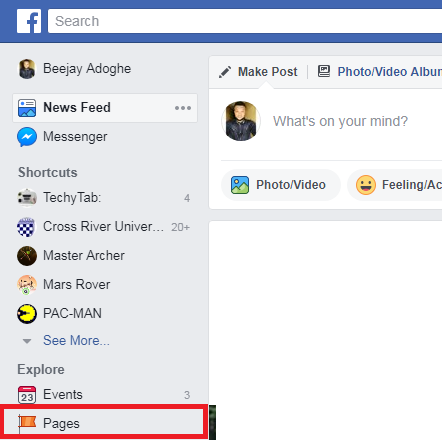Viewport: 442px width, 440px height.
Task: Click the Messenger icon
Action: pyautogui.click(x=27, y=137)
